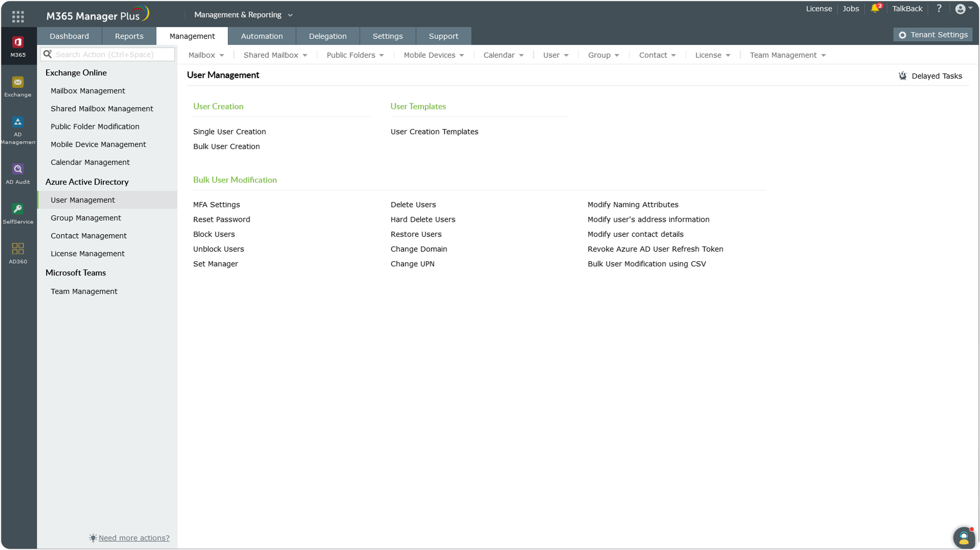View Delayed Tasks
This screenshot has width=980, height=550.
coord(932,76)
